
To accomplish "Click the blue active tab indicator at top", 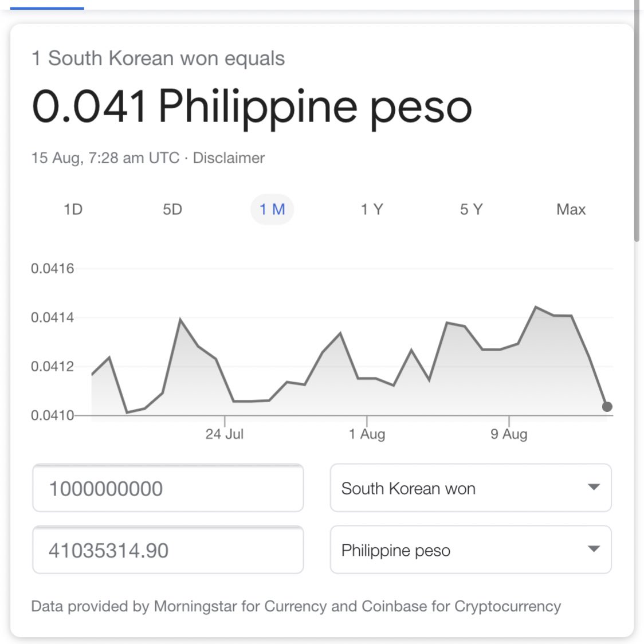I will pos(47,8).
